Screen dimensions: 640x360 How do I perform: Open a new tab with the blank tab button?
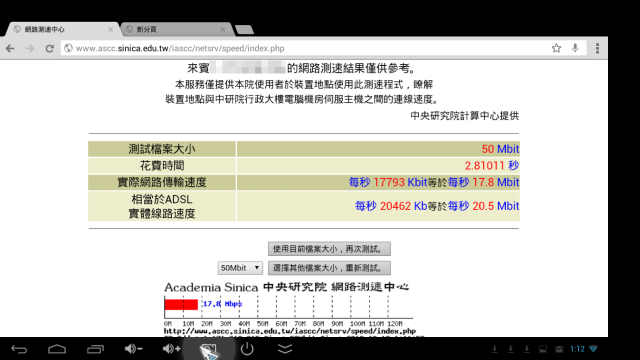(244, 29)
